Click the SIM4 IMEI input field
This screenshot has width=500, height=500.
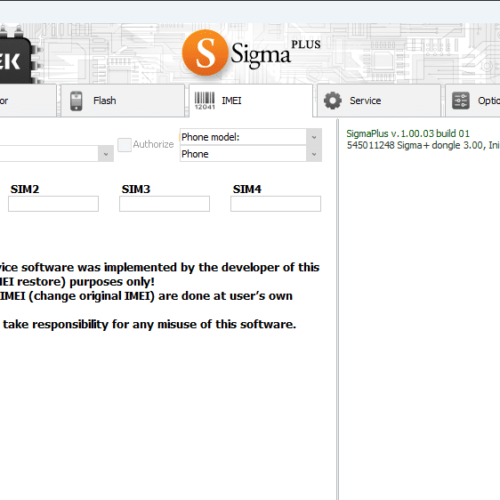[275, 204]
